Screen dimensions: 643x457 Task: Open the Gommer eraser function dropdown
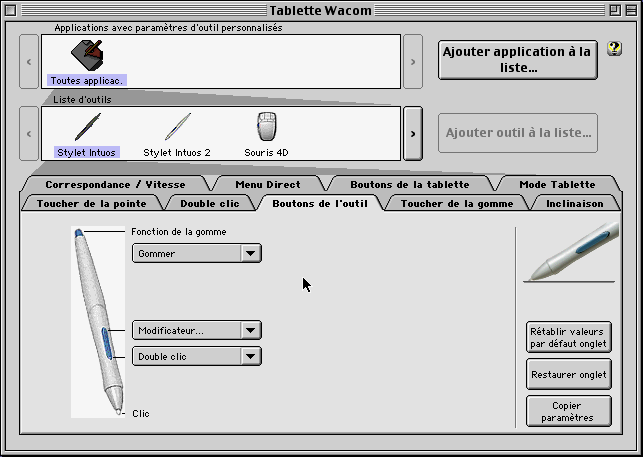pyautogui.click(x=197, y=254)
